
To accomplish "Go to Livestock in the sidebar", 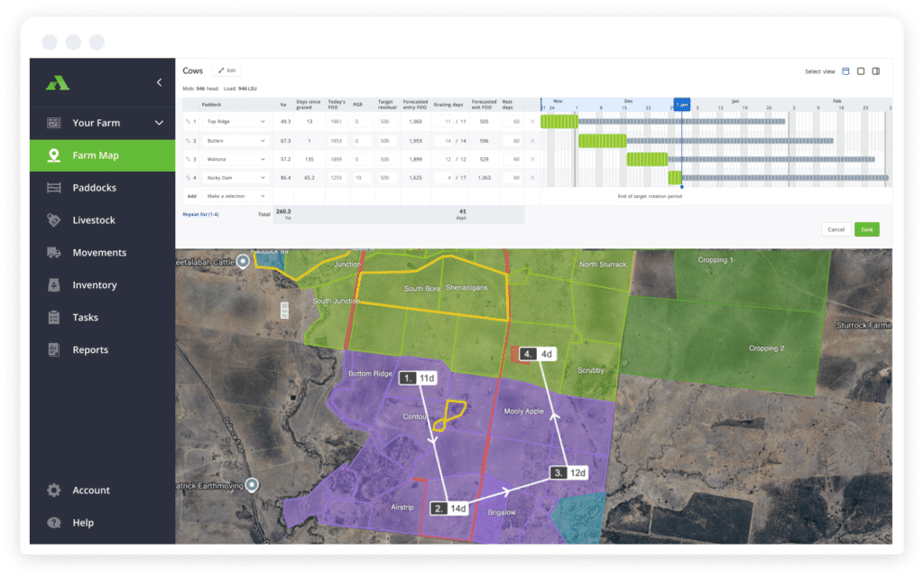I will tap(94, 220).
